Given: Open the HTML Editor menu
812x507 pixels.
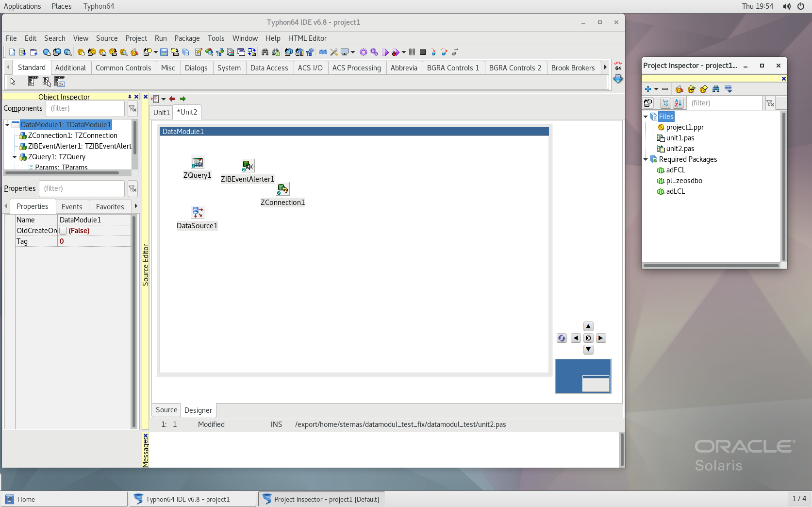Looking at the screenshot, I should [307, 38].
